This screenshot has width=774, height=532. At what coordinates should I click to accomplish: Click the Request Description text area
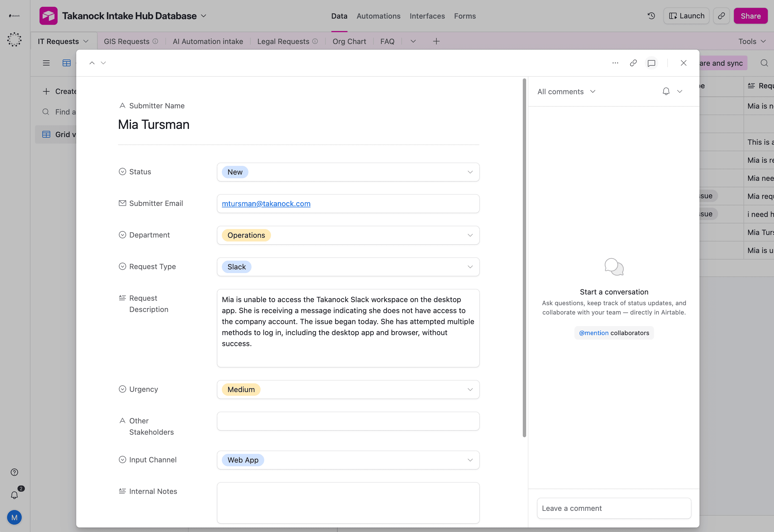[348, 328]
